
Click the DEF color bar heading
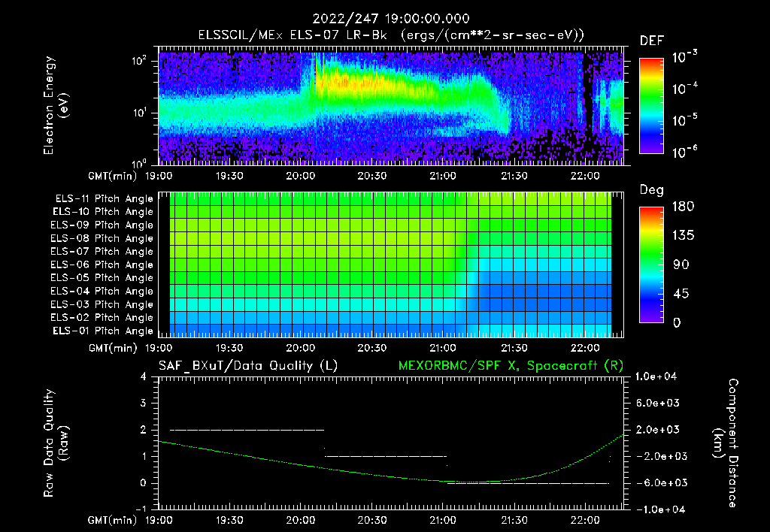(652, 41)
